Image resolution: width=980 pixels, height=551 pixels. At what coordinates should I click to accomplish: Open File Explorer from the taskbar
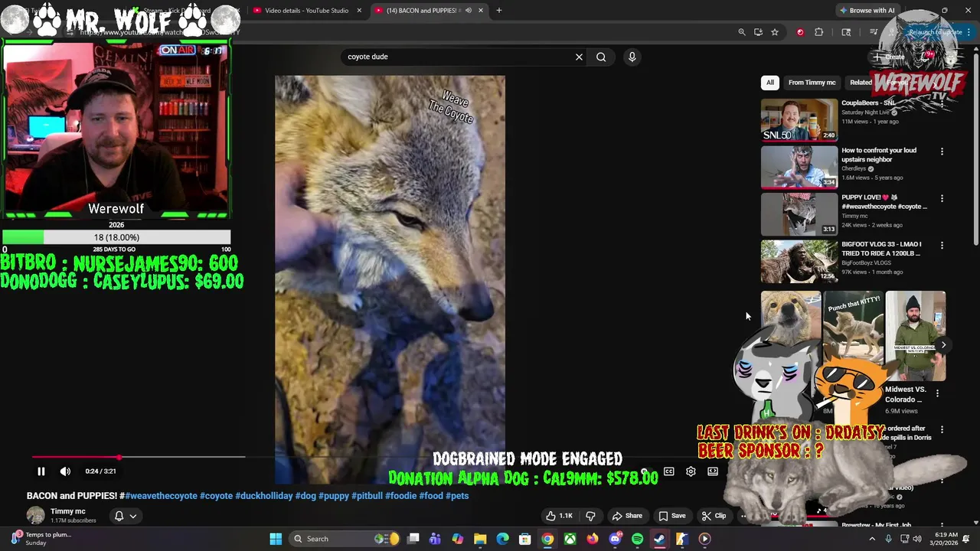[480, 539]
